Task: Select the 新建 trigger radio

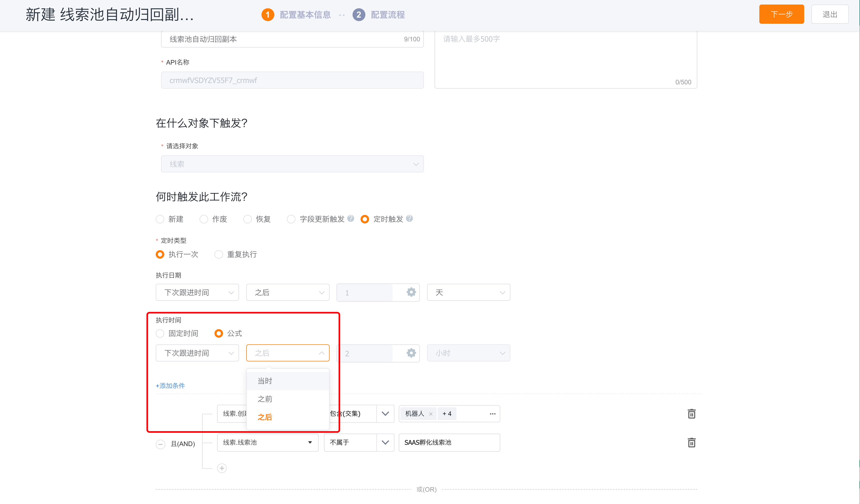Action: coord(160,219)
